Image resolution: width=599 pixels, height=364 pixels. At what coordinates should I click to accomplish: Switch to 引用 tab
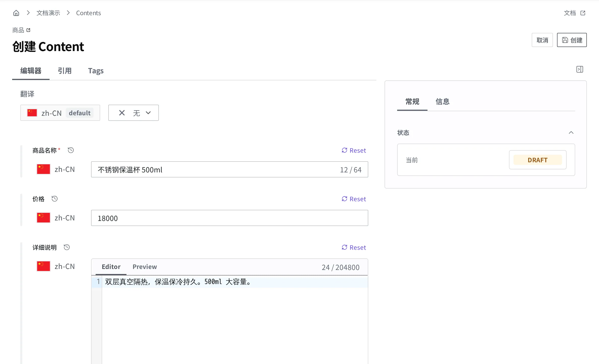tap(65, 71)
